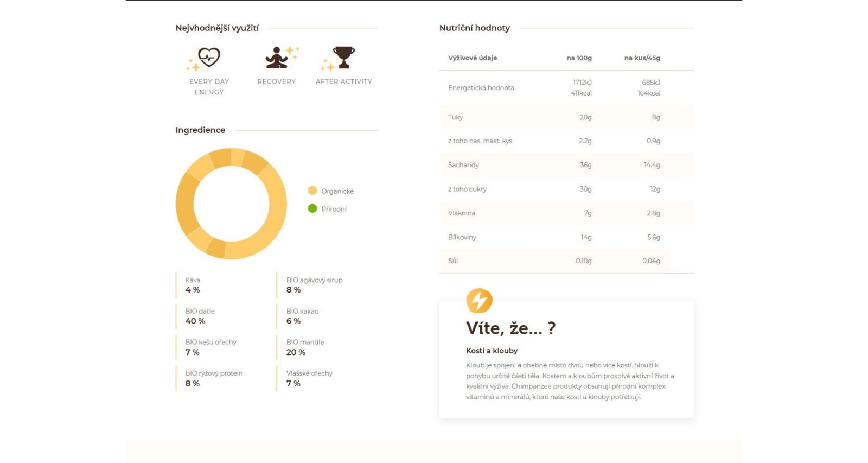
Task: Click the Recovery meditation figure icon
Action: coord(282,58)
